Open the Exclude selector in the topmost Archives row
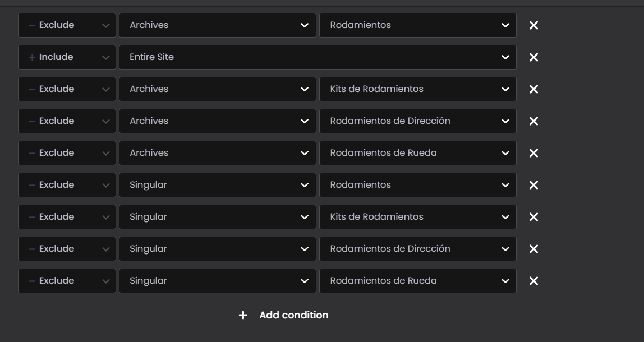The width and height of the screenshot is (644, 342). [67, 25]
